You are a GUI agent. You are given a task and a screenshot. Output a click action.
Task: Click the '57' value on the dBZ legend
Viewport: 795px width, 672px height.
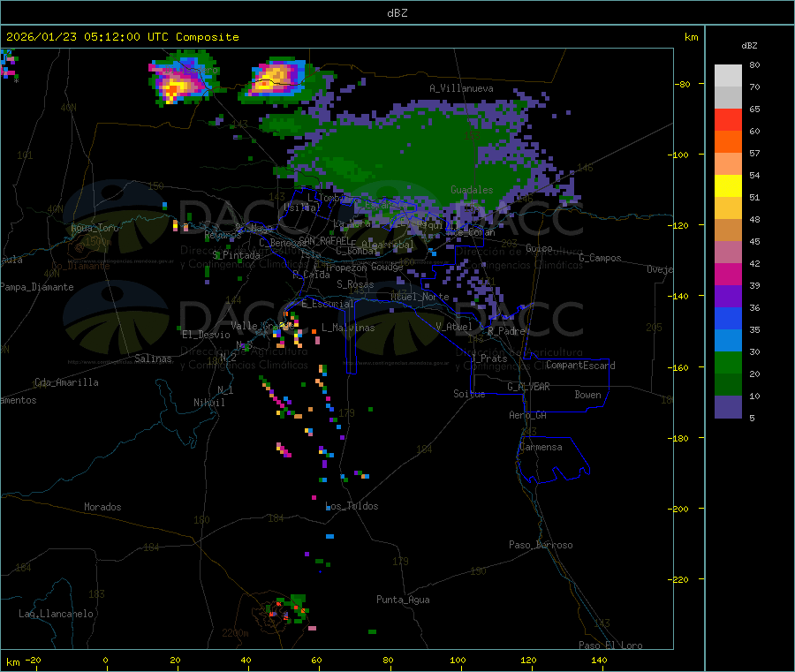(x=754, y=153)
